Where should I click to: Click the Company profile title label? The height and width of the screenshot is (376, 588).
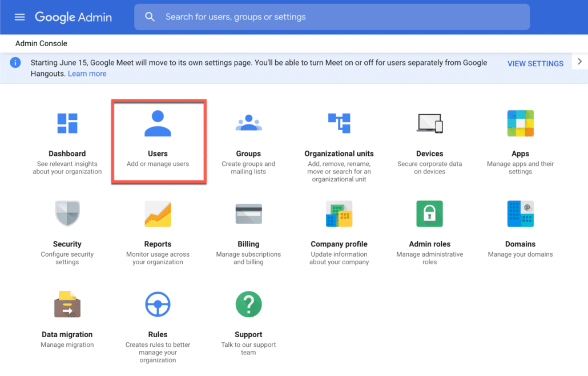pos(339,244)
